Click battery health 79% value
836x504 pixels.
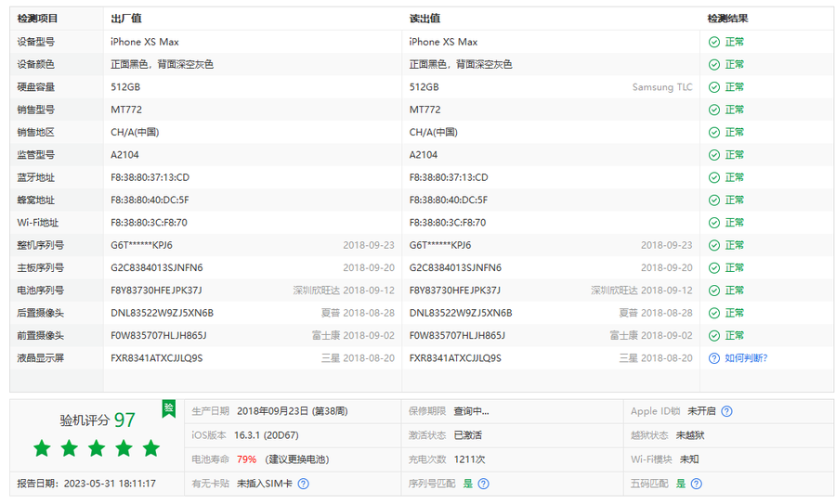click(x=246, y=459)
